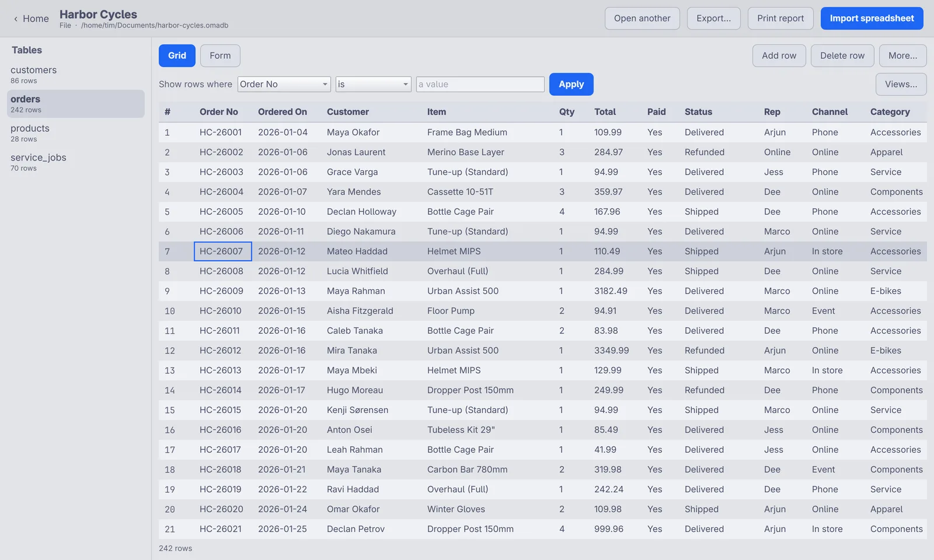The width and height of the screenshot is (934, 560).
Task: Open the Views... menu
Action: click(901, 84)
